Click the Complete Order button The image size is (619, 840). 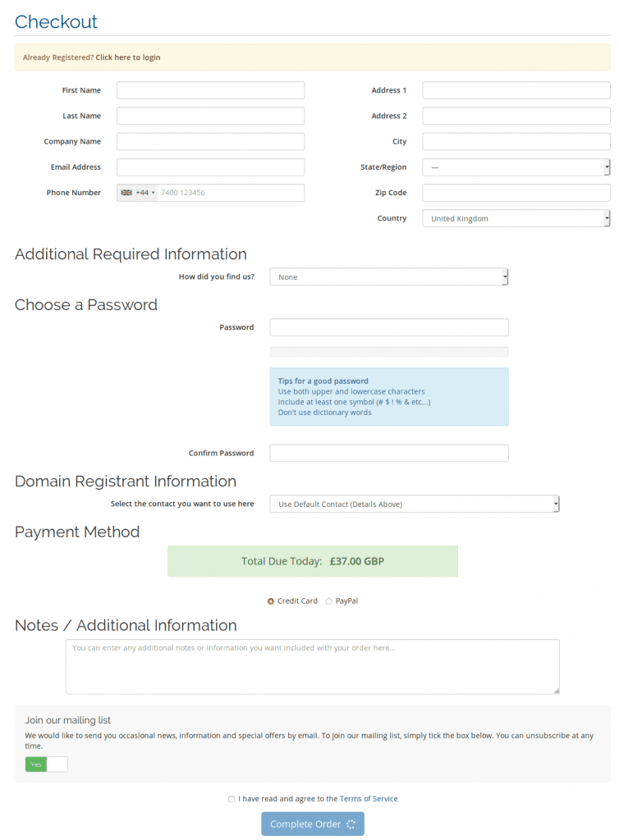313,824
